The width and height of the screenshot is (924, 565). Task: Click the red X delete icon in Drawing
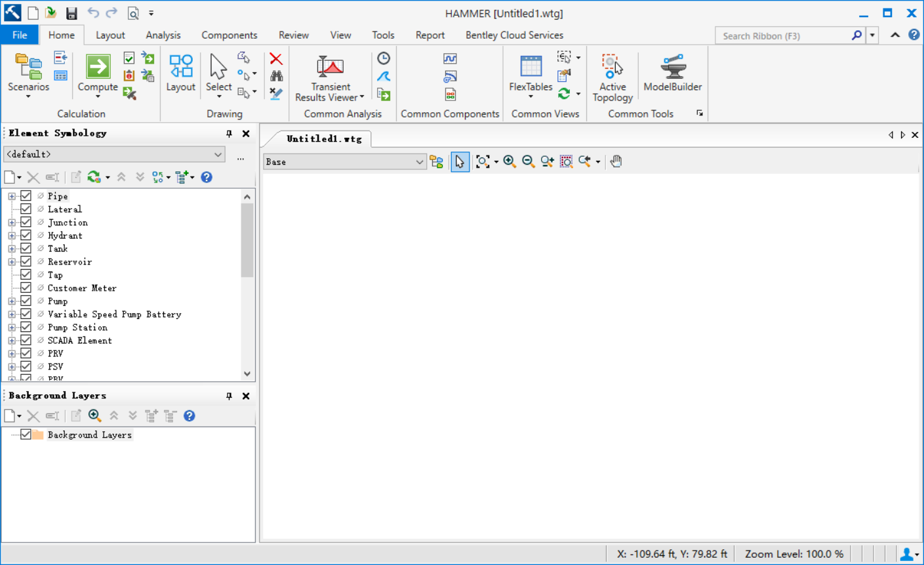pyautogui.click(x=276, y=59)
